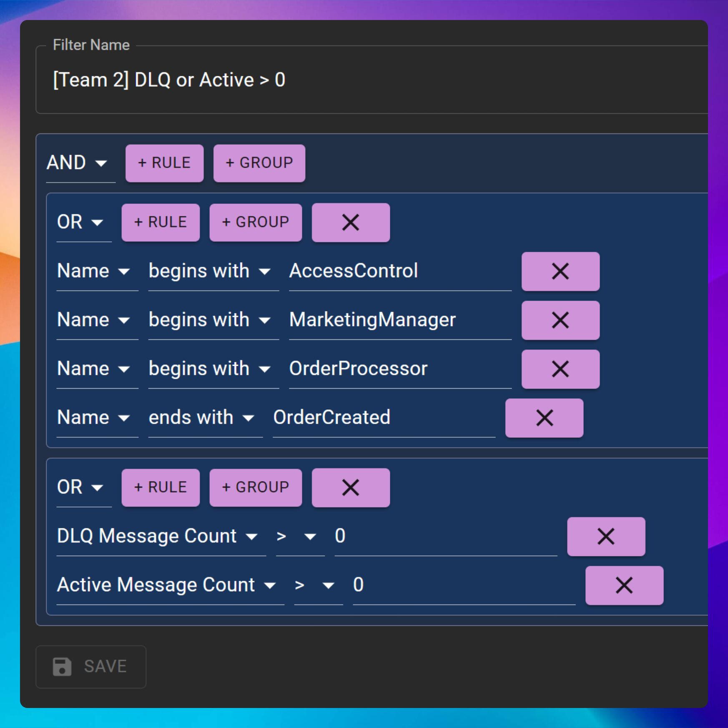Edit the MarketingManager value field
Image resolution: width=728 pixels, height=728 pixels.
click(399, 320)
